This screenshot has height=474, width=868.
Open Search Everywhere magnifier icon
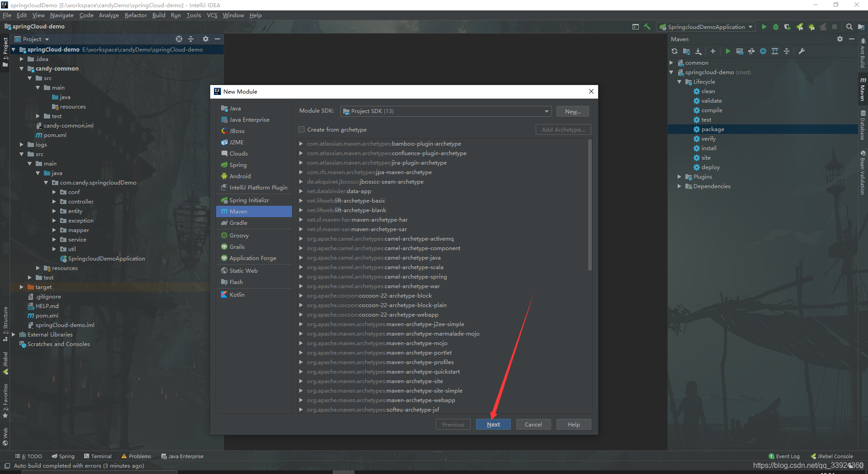click(849, 27)
